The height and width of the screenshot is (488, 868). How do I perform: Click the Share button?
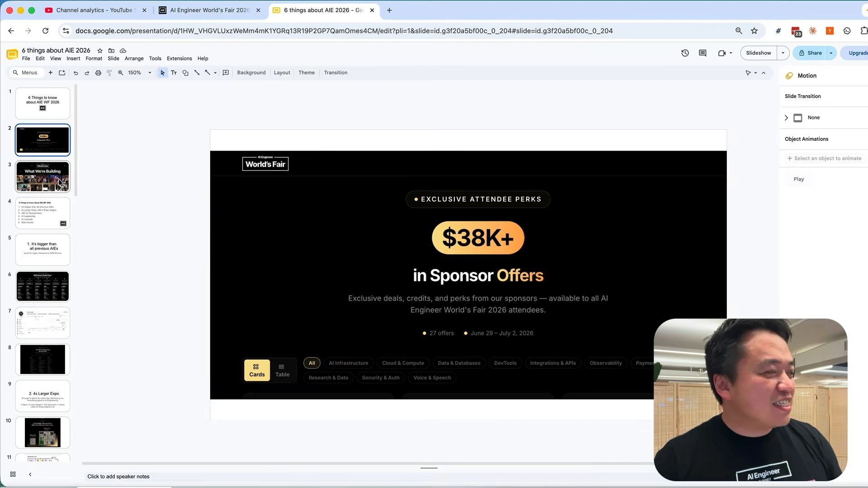coord(809,53)
